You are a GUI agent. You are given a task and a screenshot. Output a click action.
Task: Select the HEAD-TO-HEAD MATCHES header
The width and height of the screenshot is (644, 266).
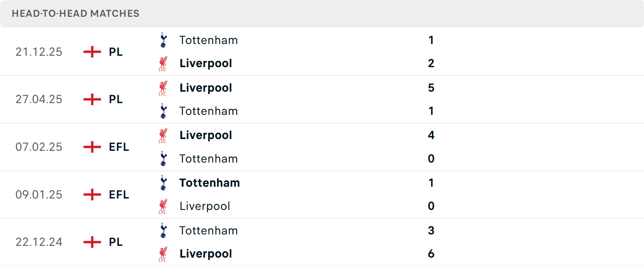point(75,13)
